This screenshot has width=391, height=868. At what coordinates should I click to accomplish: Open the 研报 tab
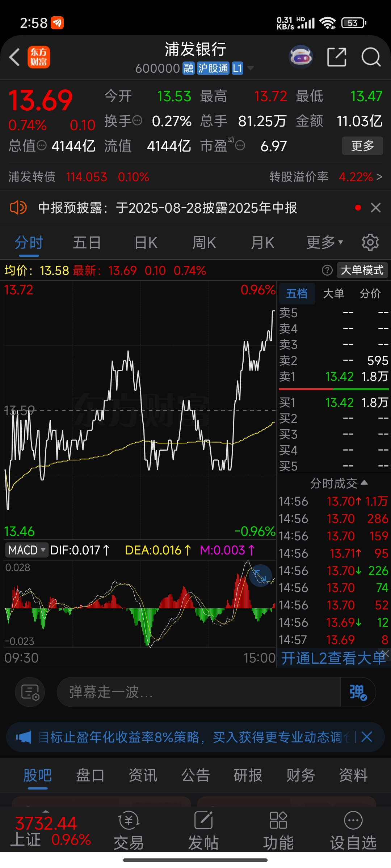click(x=248, y=775)
